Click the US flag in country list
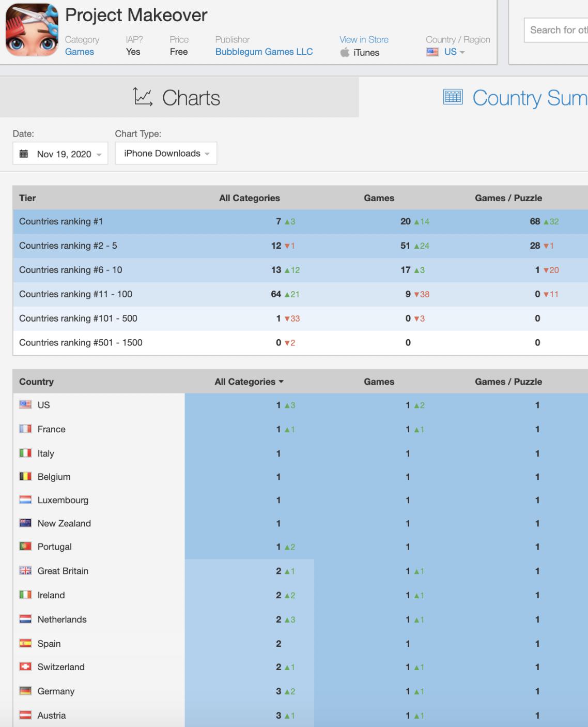Image resolution: width=588 pixels, height=727 pixels. pyautogui.click(x=25, y=405)
